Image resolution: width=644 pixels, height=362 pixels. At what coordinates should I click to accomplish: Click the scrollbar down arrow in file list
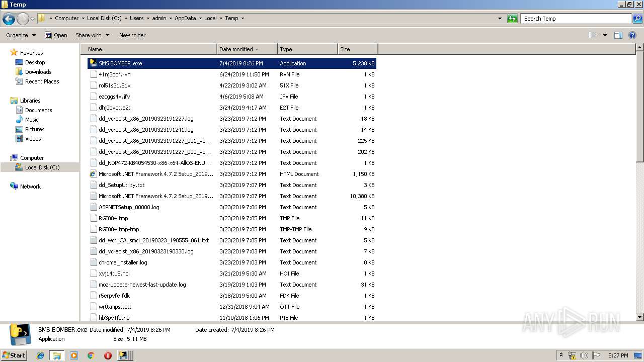point(639,317)
